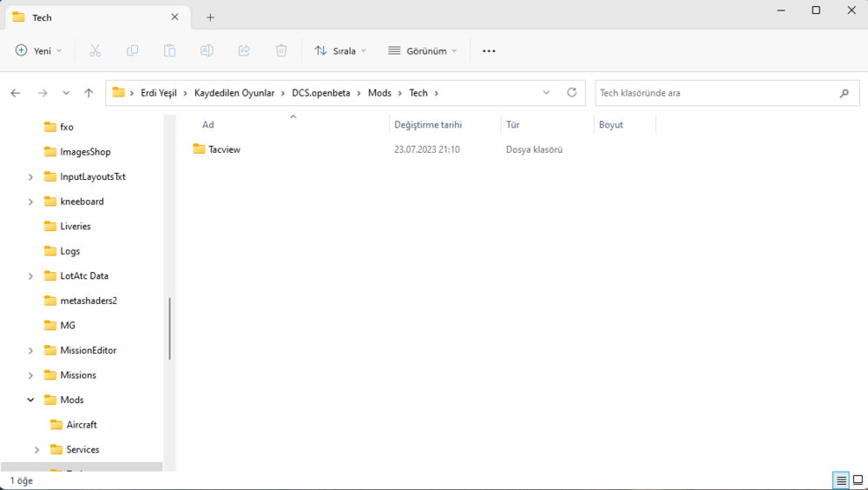868x490 pixels.
Task: Click Mods in the breadcrumb path
Action: point(380,93)
